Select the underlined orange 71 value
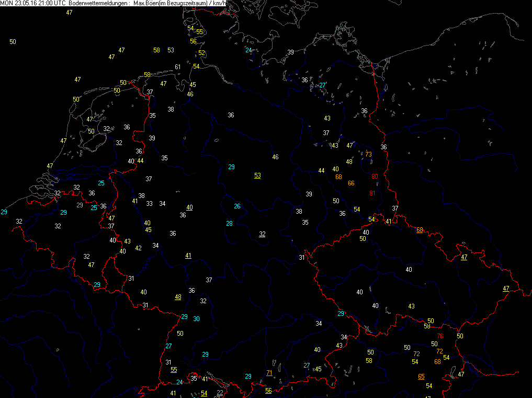Viewport: 532px width, 398px height. [269, 373]
